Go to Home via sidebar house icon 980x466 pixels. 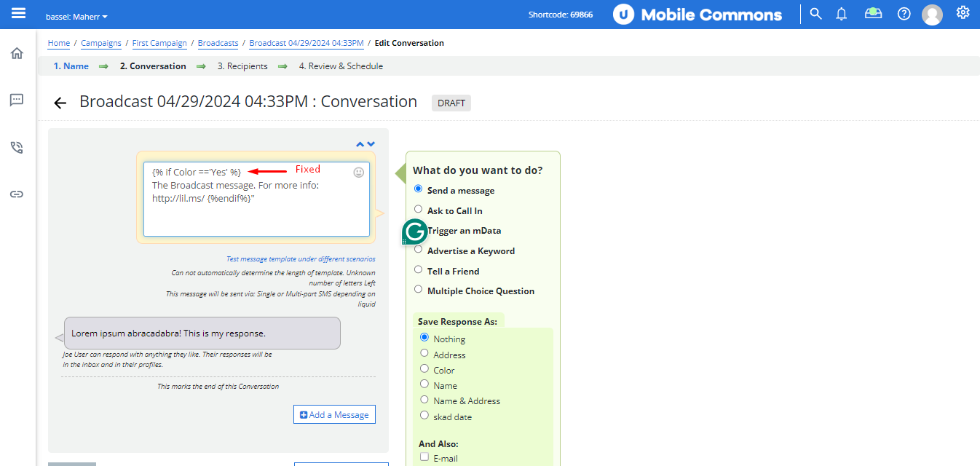click(x=17, y=53)
